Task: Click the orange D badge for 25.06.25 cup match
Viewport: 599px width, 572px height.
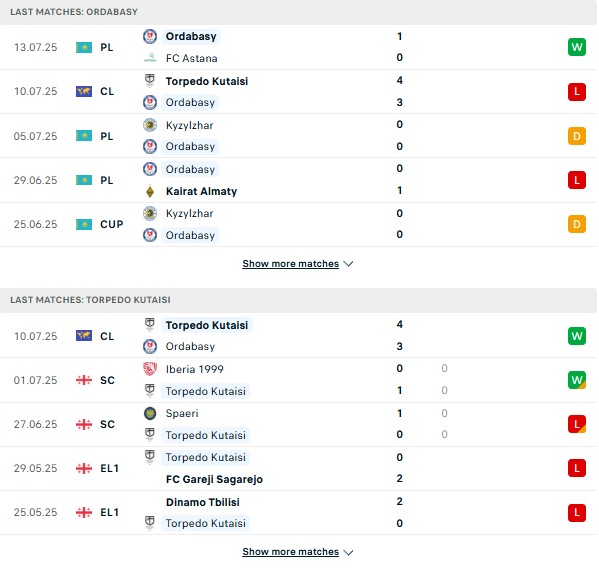Action: coord(576,224)
